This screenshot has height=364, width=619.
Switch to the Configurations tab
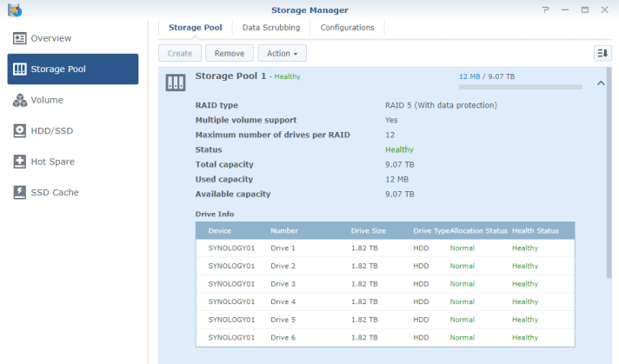point(347,28)
